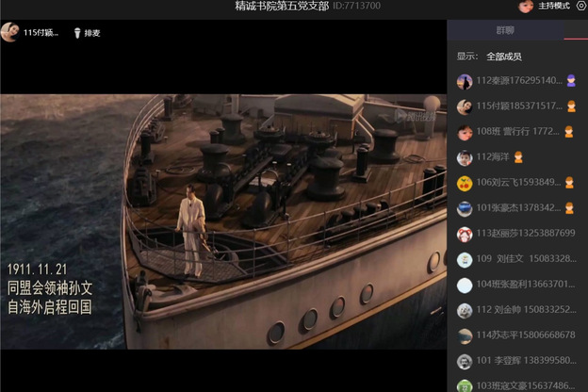Click avatar of 113赵丽莎
Screen dimensions: 588x392
tap(465, 235)
